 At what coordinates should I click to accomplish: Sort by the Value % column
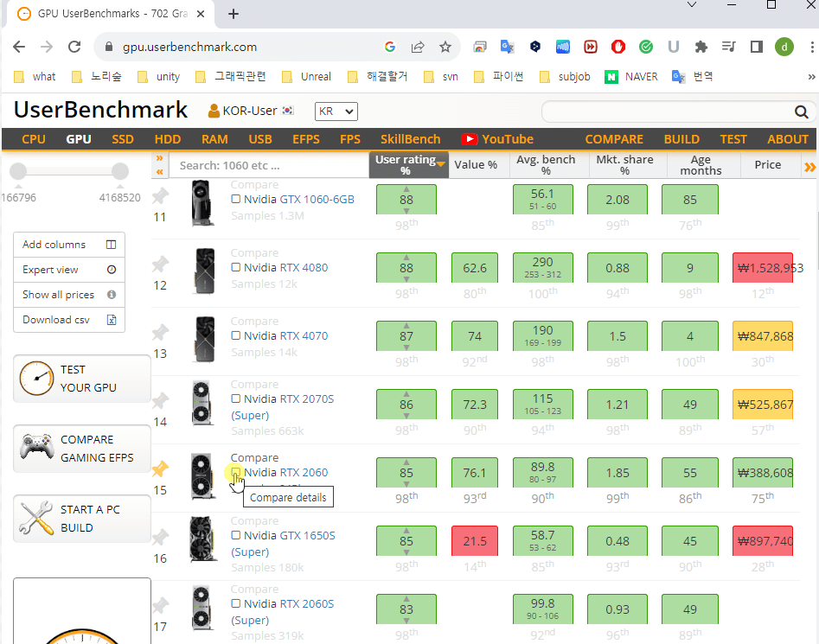pyautogui.click(x=476, y=165)
